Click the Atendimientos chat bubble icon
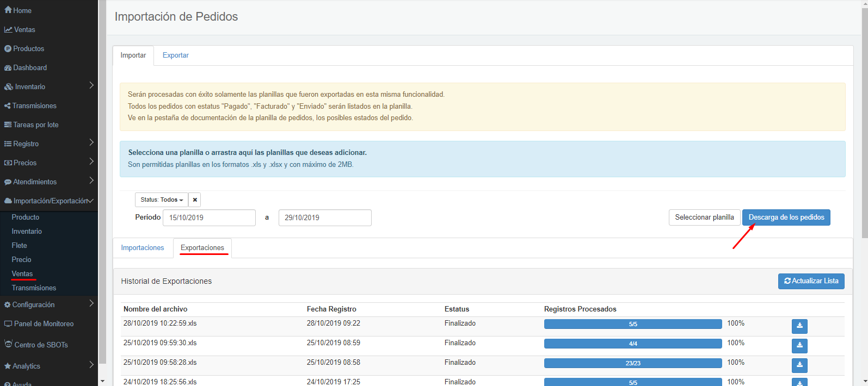This screenshot has height=386, width=868. (8, 182)
